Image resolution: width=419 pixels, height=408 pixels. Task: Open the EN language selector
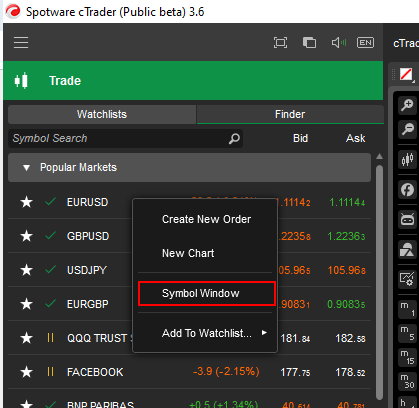(x=365, y=43)
